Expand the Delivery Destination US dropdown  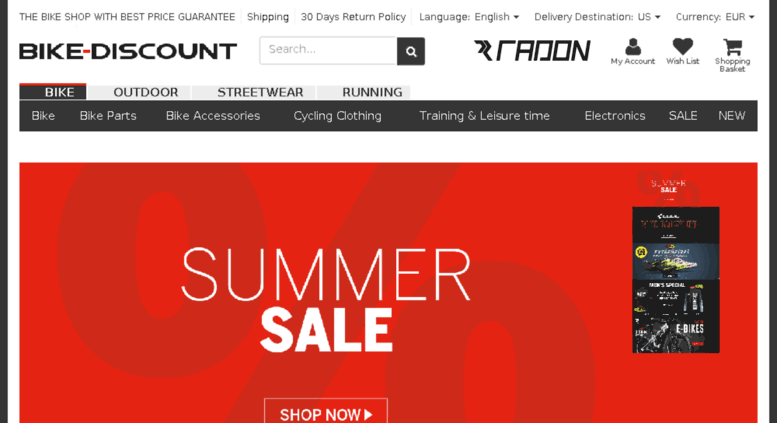click(597, 17)
